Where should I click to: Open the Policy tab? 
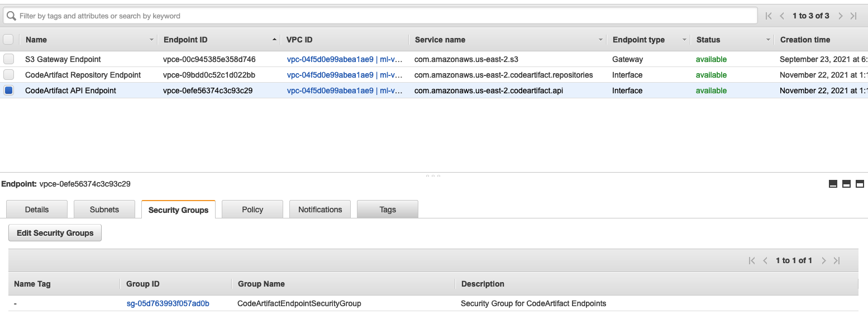coord(252,210)
